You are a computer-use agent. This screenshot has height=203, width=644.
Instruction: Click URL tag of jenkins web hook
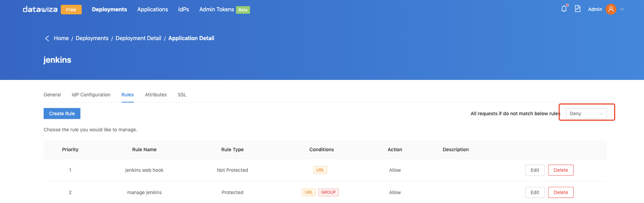[x=320, y=170]
